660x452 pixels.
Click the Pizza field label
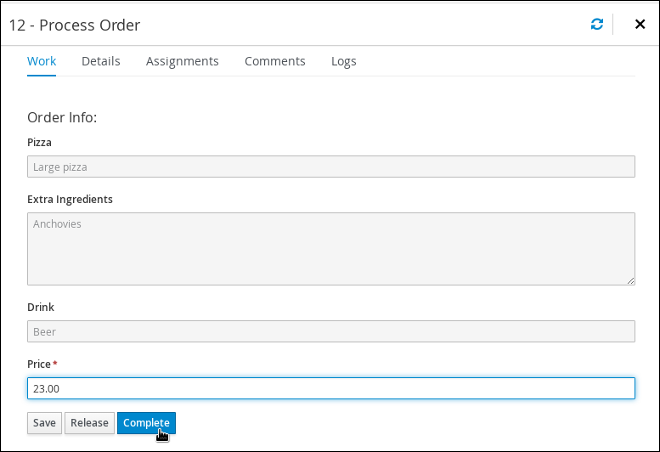coord(39,142)
